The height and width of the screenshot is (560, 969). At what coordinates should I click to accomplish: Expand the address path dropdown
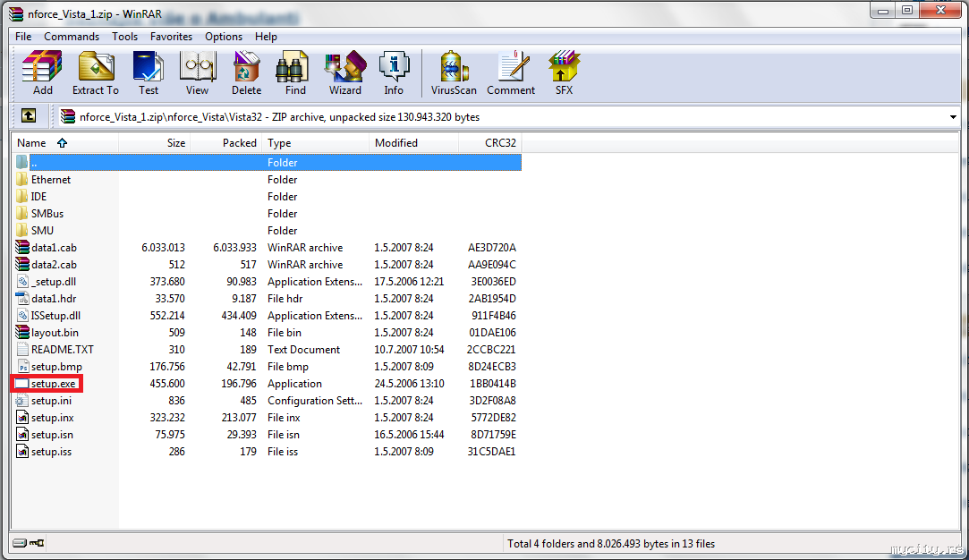953,117
